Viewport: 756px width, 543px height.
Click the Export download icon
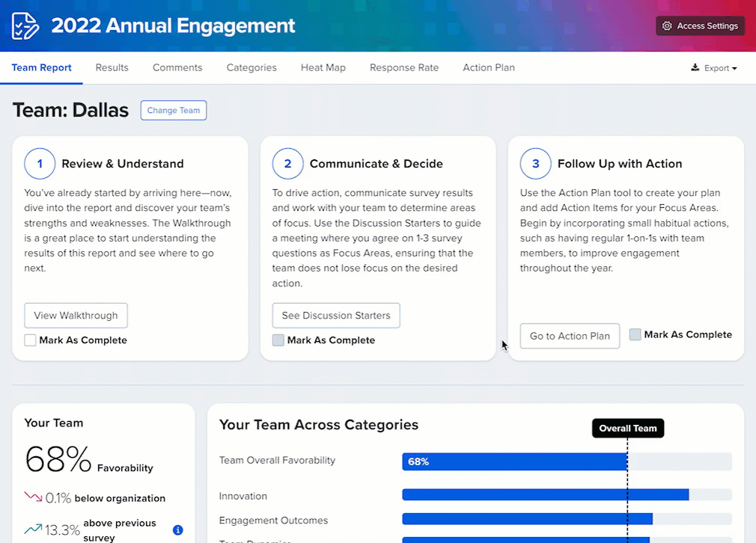pyautogui.click(x=695, y=68)
